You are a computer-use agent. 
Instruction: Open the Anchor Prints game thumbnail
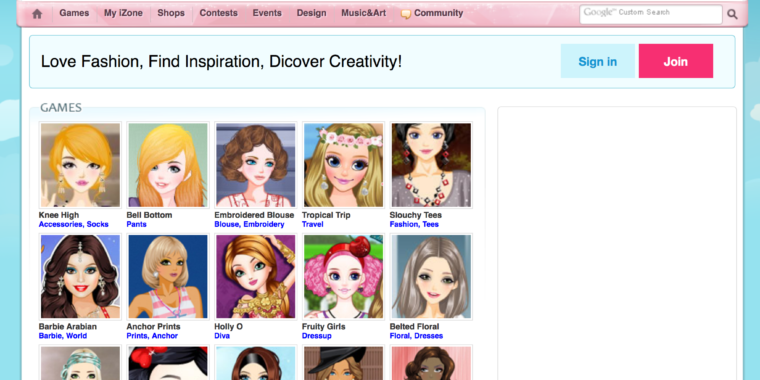[168, 277]
